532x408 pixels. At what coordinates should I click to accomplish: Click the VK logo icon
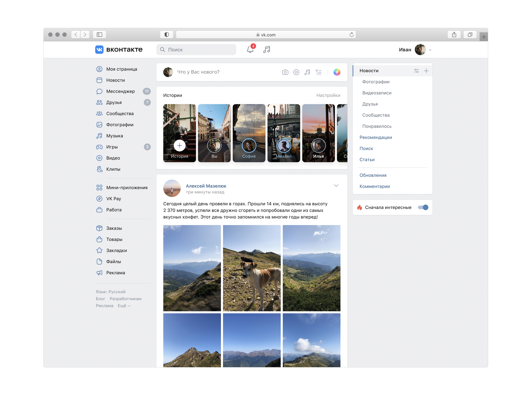coord(99,49)
